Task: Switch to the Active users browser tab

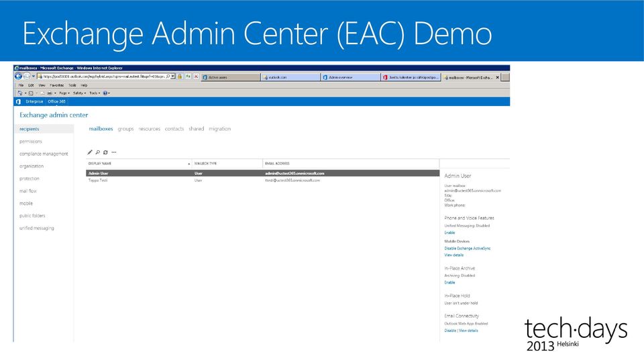Action: tap(231, 77)
